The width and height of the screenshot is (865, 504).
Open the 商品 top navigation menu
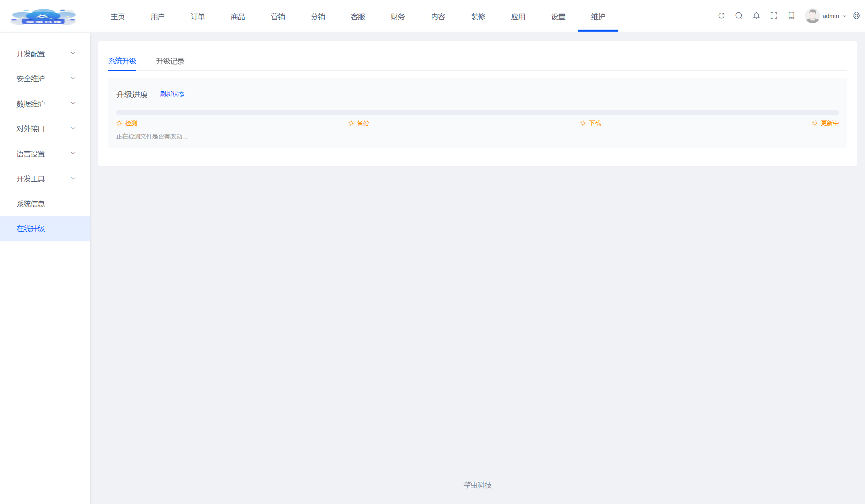pyautogui.click(x=237, y=16)
